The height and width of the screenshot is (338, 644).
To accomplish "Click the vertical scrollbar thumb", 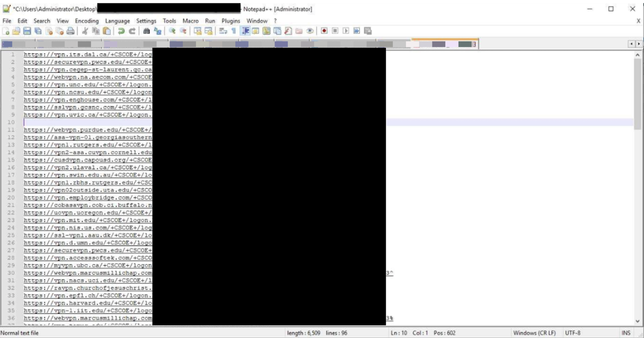I will pos(638,94).
